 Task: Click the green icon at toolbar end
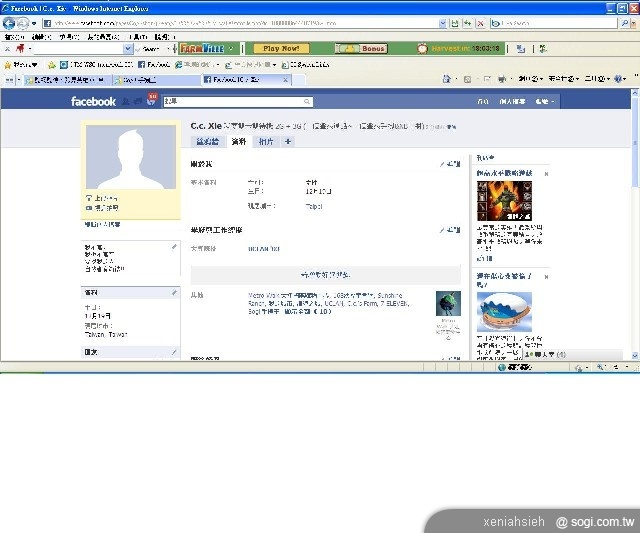click(x=543, y=49)
